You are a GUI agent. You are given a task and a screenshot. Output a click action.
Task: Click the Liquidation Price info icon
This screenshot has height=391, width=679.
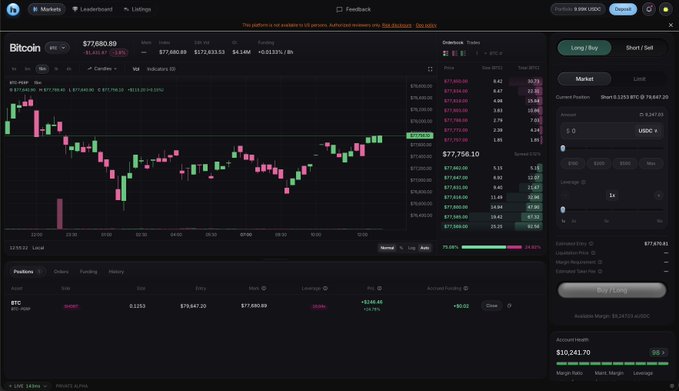click(593, 253)
